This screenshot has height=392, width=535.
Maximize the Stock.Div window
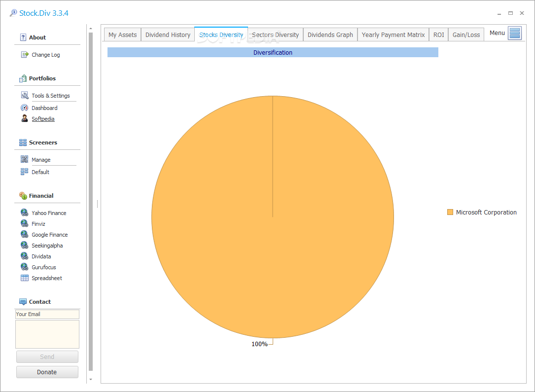pyautogui.click(x=510, y=13)
